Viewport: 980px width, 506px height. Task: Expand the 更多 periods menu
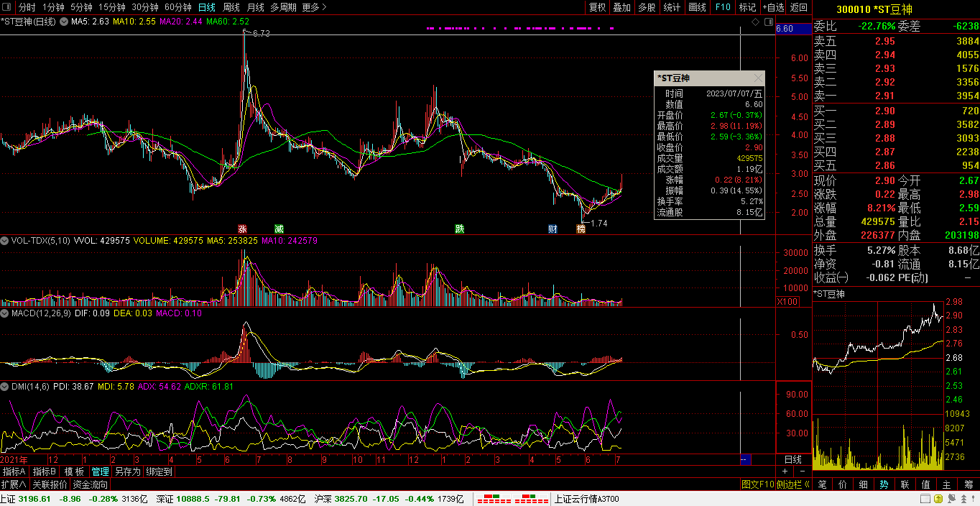point(314,7)
